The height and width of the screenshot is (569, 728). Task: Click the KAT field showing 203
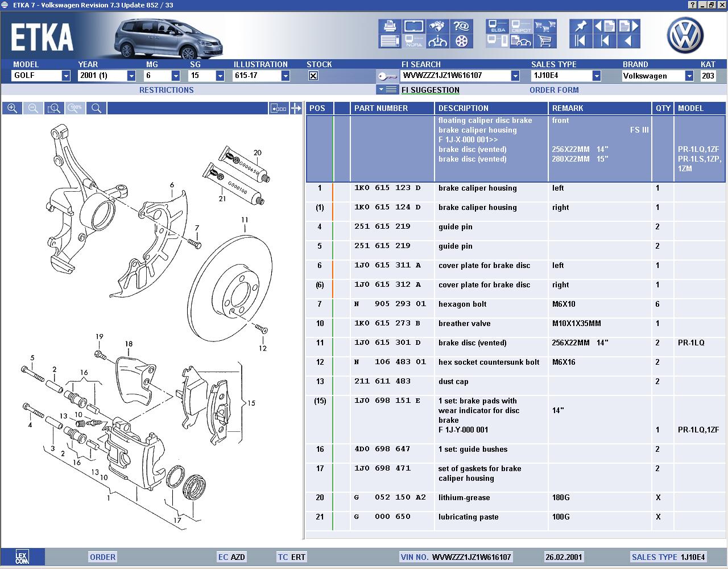click(x=708, y=76)
